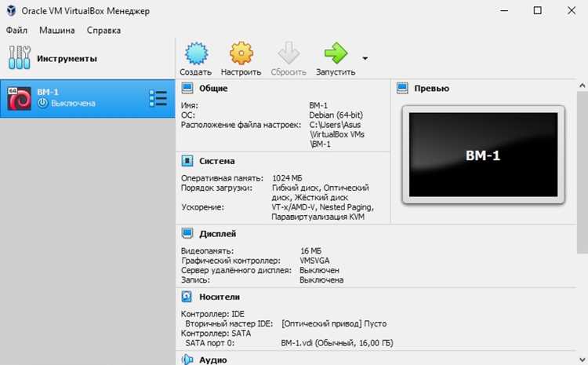588x365 pixels.
Task: Open the Общие settings heading link
Action: click(x=213, y=88)
